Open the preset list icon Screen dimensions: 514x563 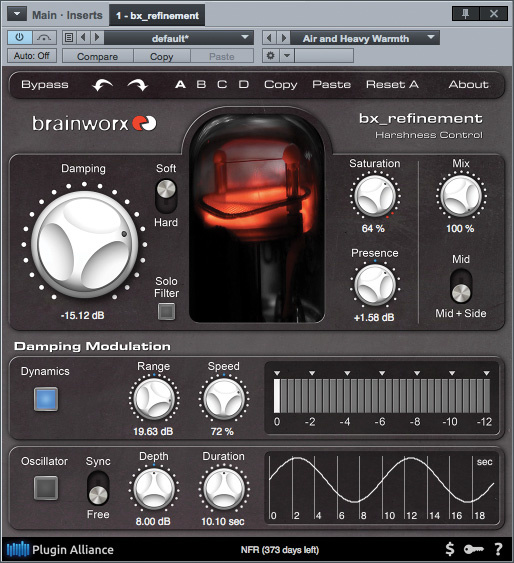point(69,37)
